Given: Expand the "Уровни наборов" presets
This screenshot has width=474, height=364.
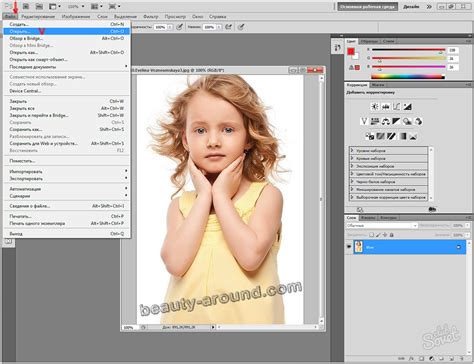Looking at the screenshot, I should coord(352,150).
